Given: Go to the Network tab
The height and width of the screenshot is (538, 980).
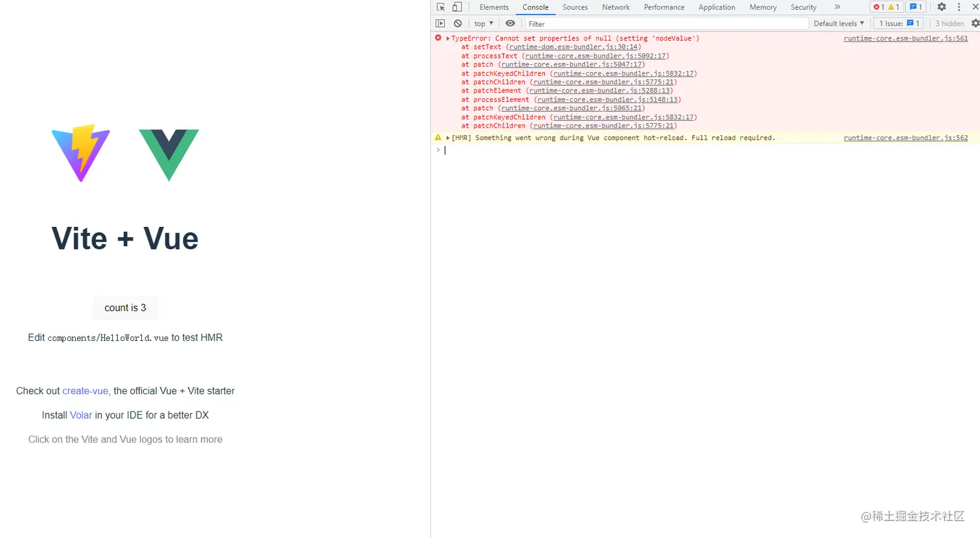Looking at the screenshot, I should [x=616, y=7].
